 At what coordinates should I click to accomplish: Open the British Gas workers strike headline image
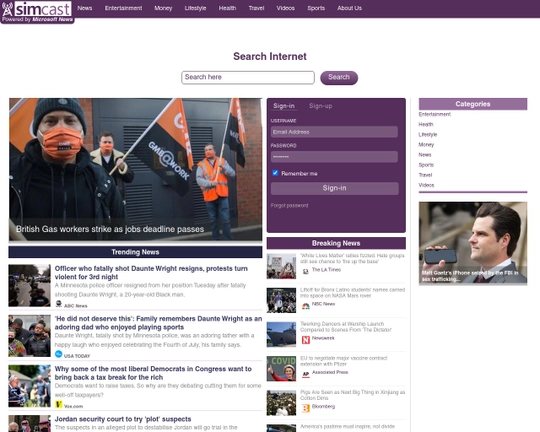tap(135, 169)
